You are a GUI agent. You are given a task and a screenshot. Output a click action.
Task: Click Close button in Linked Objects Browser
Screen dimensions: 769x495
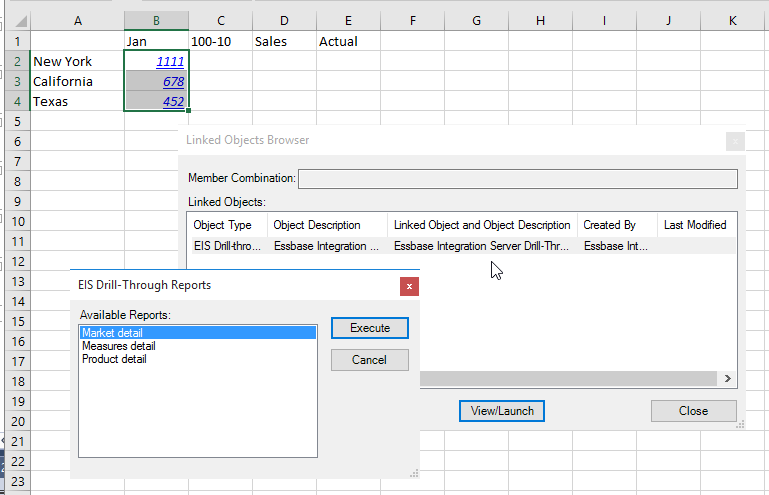pos(693,411)
